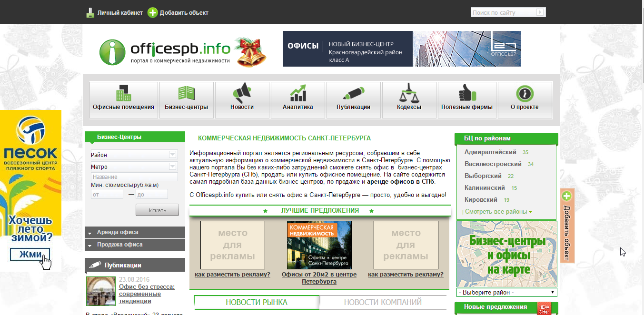Open the Калининский district link
The height and width of the screenshot is (315, 644).
point(485,188)
